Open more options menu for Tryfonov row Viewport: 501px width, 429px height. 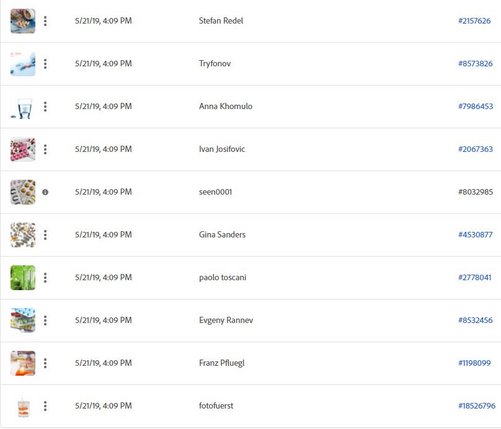45,64
